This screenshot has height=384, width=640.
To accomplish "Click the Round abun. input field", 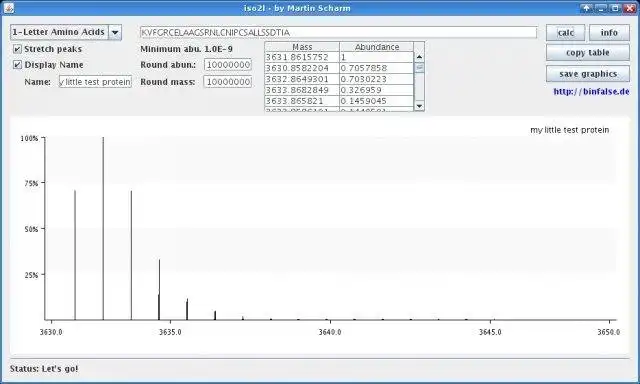I will coord(228,65).
